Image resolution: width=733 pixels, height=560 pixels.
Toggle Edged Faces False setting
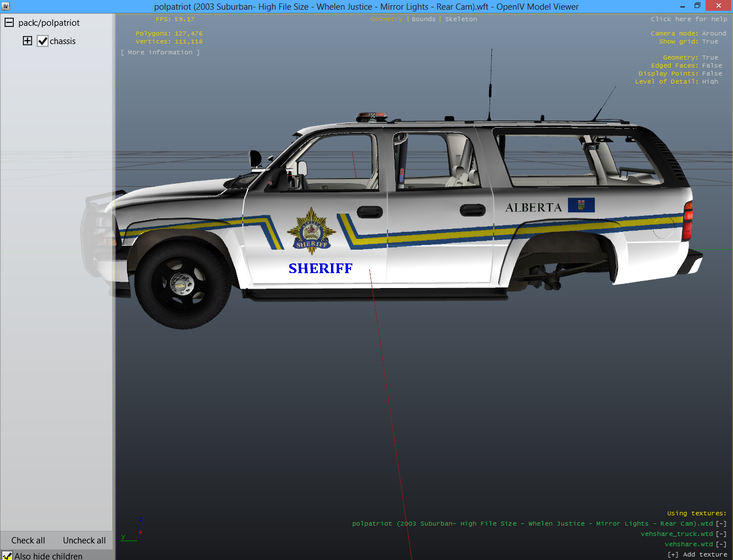(712, 66)
